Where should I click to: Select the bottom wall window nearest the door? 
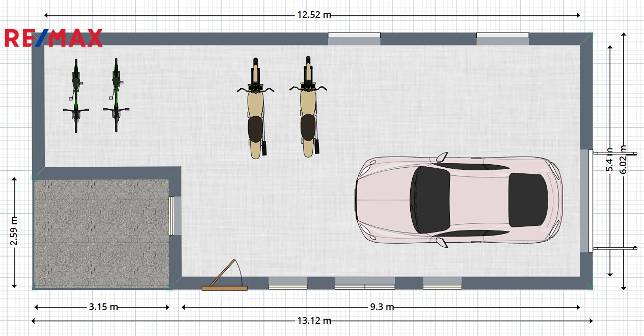288,283
